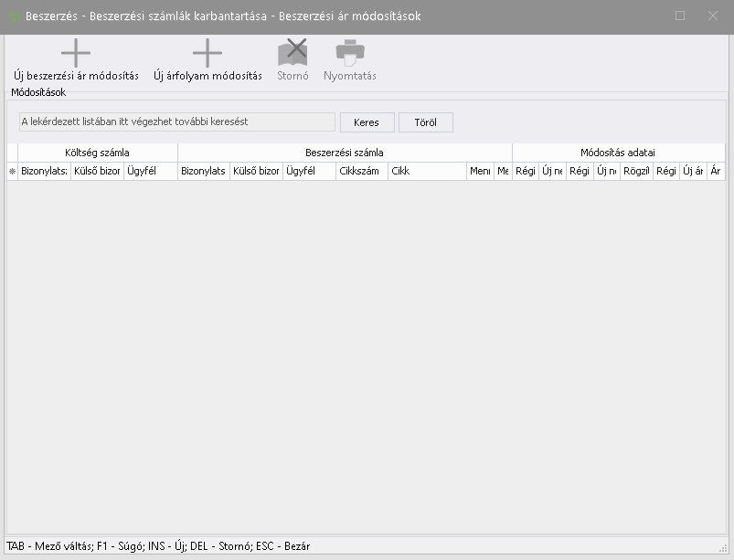The height and width of the screenshot is (560, 734).
Task: Click the Stornó toolbar icon
Action: (x=293, y=53)
